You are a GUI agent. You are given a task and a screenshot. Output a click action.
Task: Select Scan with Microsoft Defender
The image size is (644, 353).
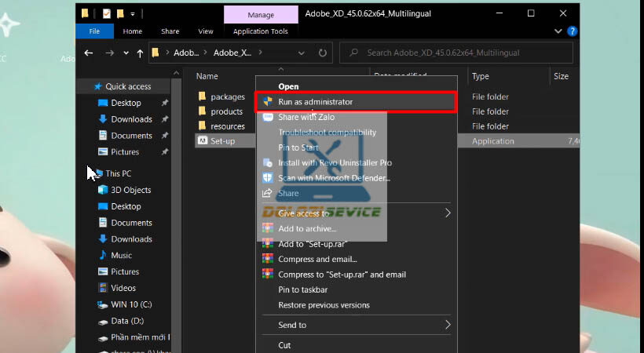click(x=356, y=178)
